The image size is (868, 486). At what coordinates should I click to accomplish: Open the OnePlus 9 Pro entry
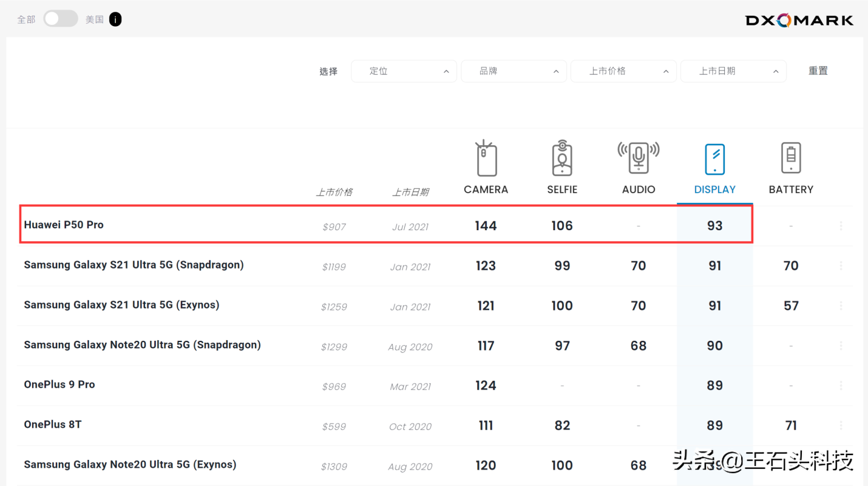pos(59,385)
